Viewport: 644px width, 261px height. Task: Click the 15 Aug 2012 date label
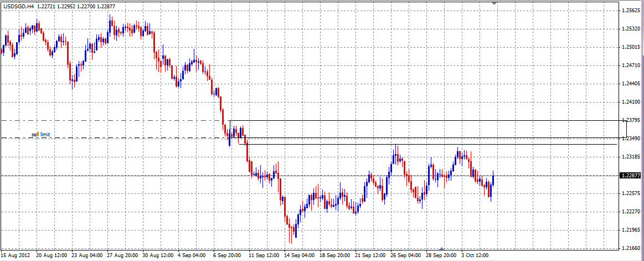pos(15,255)
